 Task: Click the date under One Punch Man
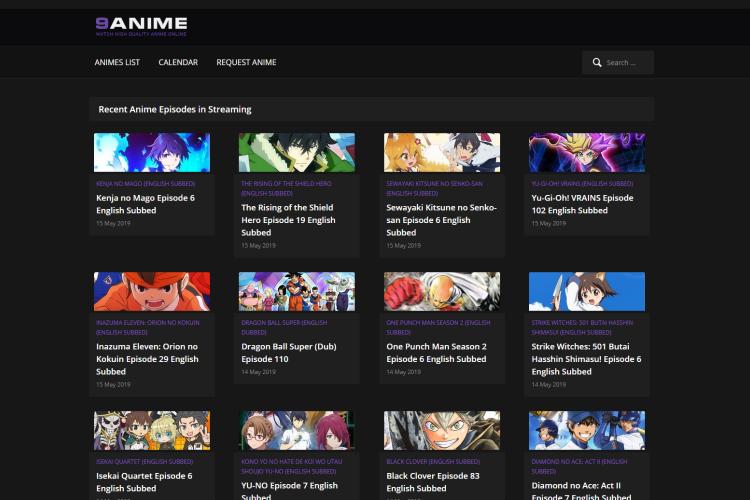(x=404, y=372)
